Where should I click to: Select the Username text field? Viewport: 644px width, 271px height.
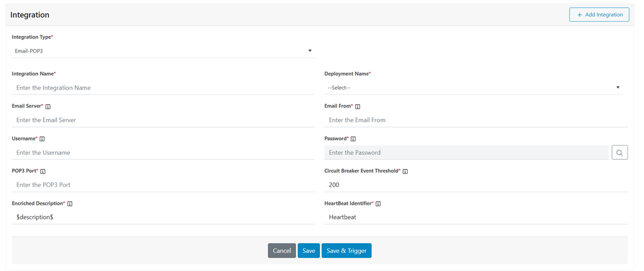click(x=163, y=153)
